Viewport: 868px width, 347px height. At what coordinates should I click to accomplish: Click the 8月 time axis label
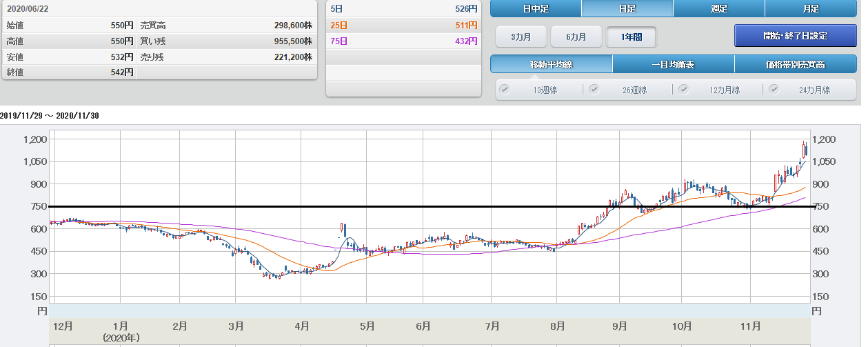click(x=557, y=326)
